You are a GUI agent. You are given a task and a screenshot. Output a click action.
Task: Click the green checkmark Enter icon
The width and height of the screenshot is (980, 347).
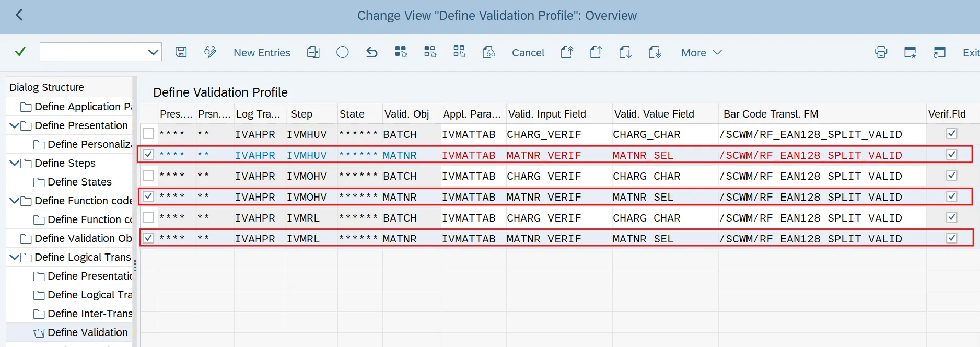click(20, 52)
